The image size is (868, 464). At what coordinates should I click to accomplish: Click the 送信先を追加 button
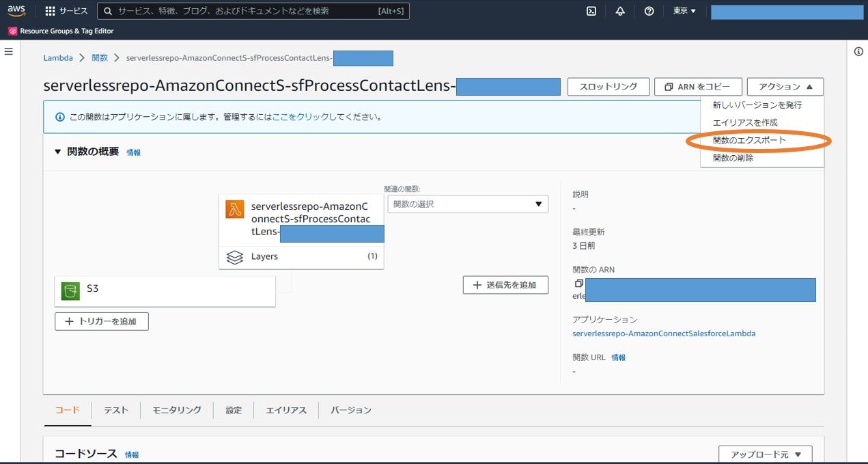point(505,285)
